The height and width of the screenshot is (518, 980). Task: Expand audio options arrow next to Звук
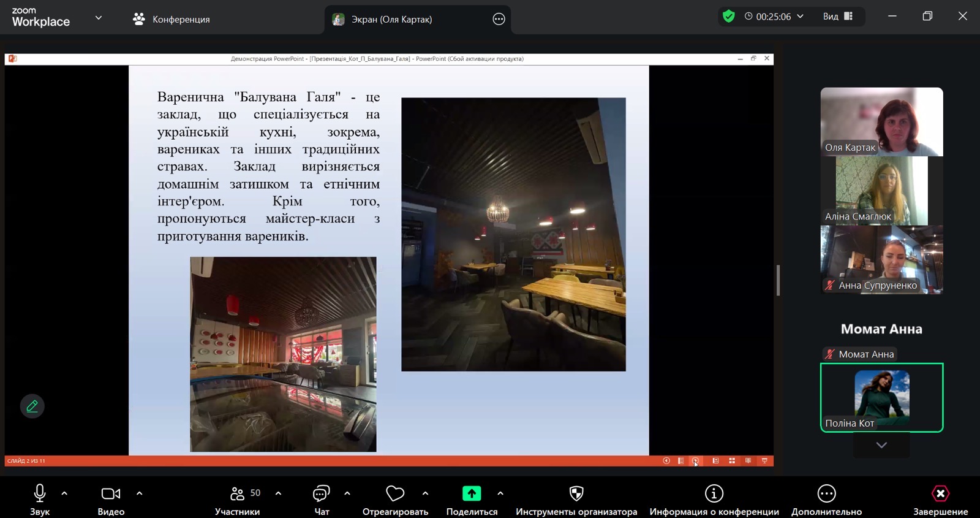(x=64, y=493)
